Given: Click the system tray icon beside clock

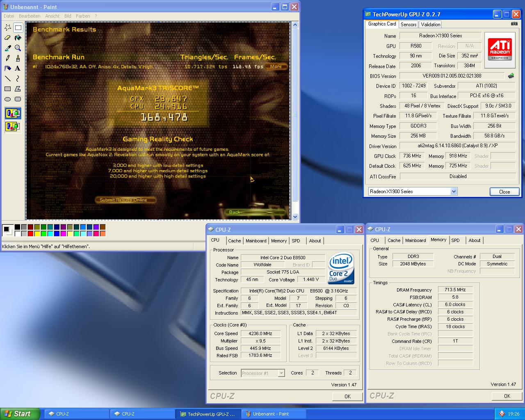Looking at the screenshot, I should tap(502, 414).
